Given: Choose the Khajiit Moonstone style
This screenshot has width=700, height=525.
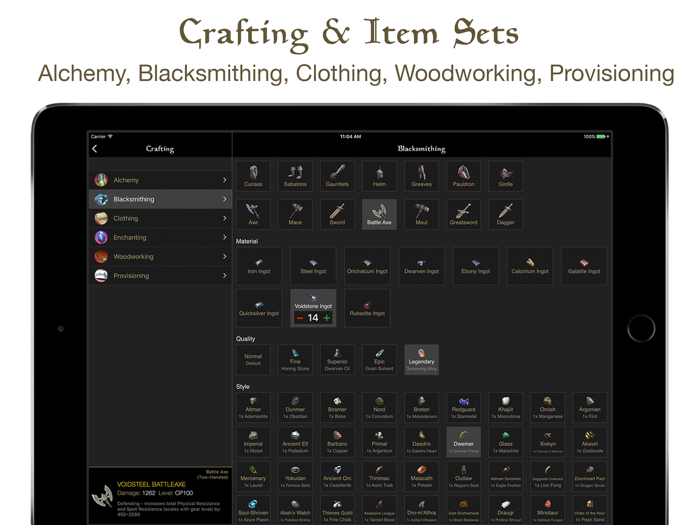Looking at the screenshot, I should coord(505,407).
